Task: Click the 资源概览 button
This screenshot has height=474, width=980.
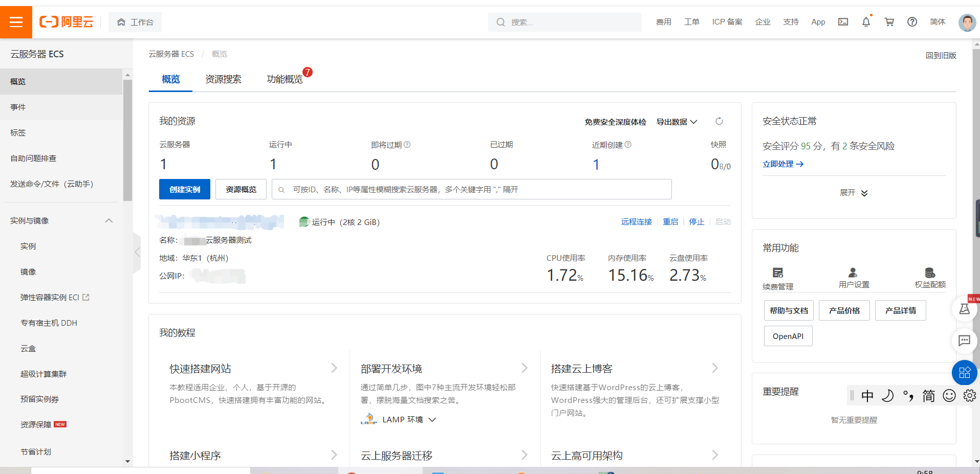Action: (x=241, y=189)
